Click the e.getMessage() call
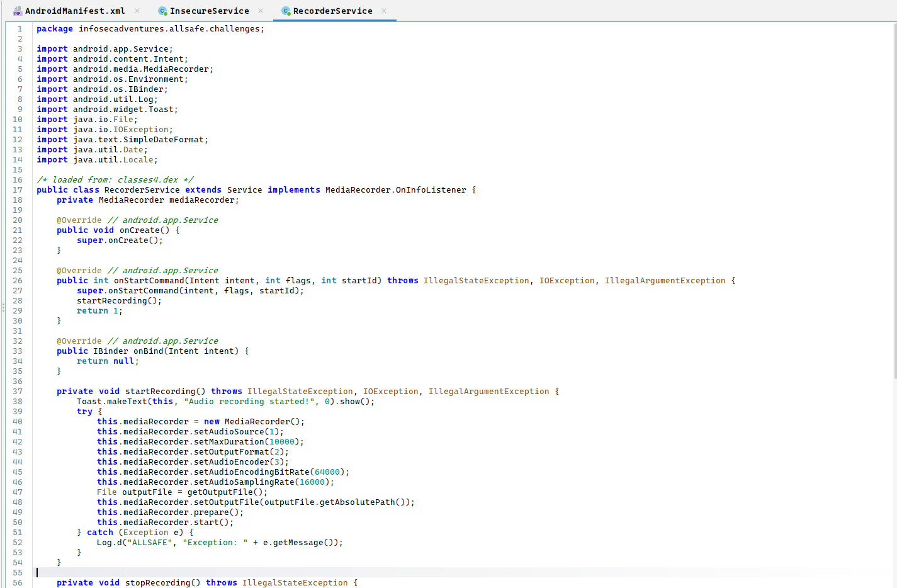Image resolution: width=897 pixels, height=588 pixels. [301, 543]
